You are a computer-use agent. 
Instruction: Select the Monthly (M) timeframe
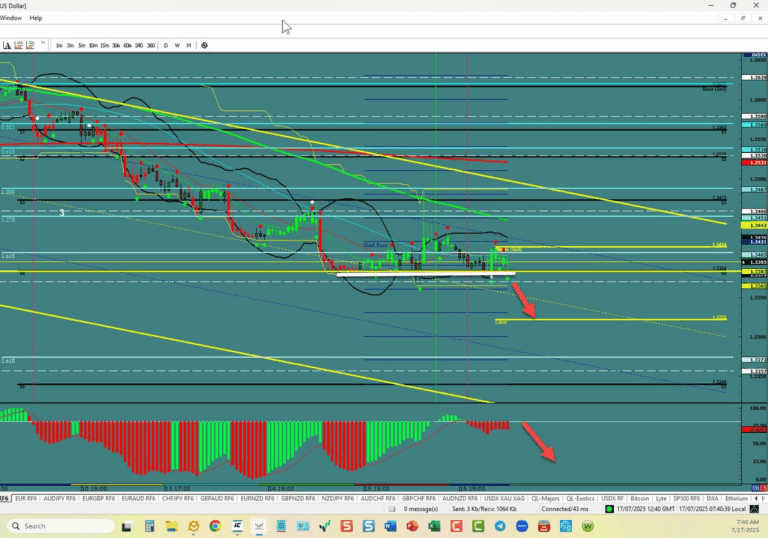pos(189,46)
